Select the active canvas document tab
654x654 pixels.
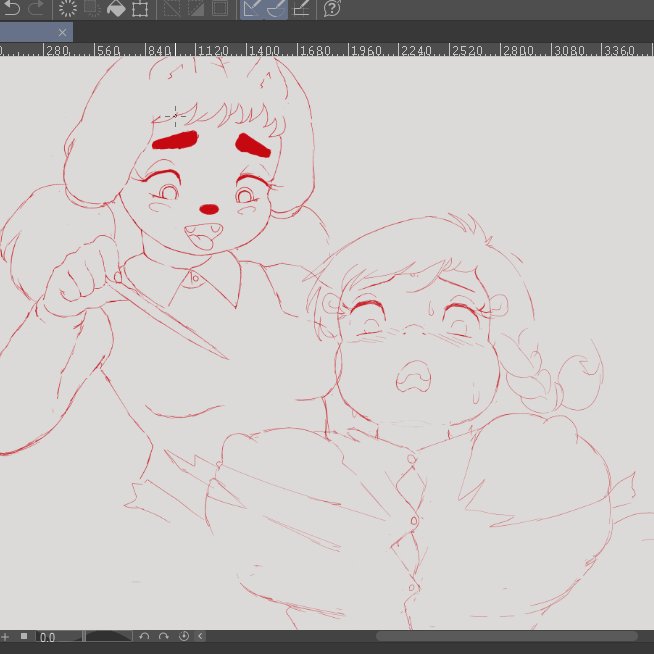[27, 33]
